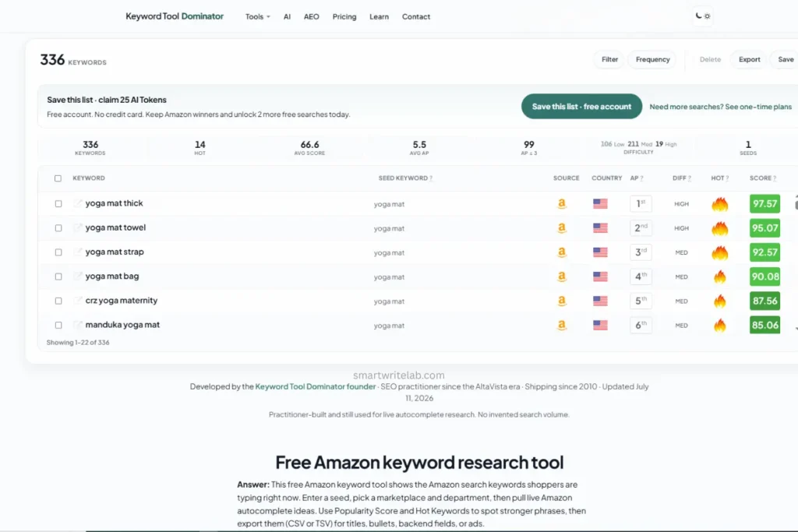Check the box for manduka yoga mat
This screenshot has height=532, width=798.
pos(58,326)
